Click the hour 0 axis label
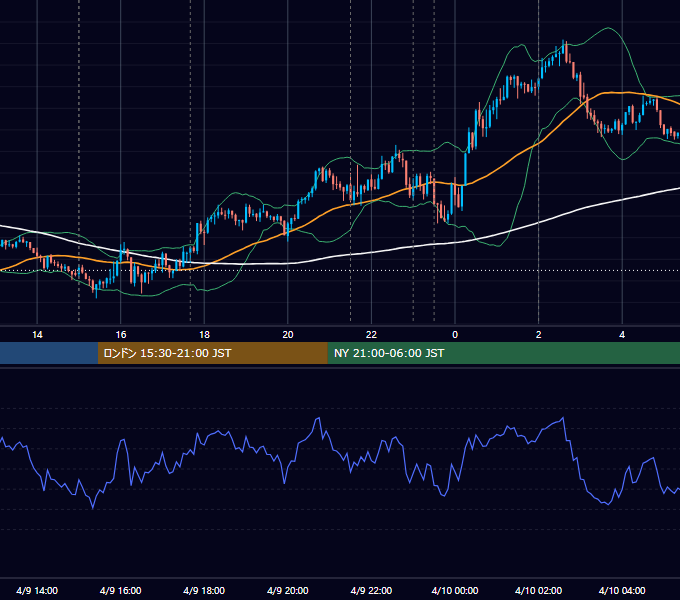This screenshot has height=600, width=680. pos(455,335)
